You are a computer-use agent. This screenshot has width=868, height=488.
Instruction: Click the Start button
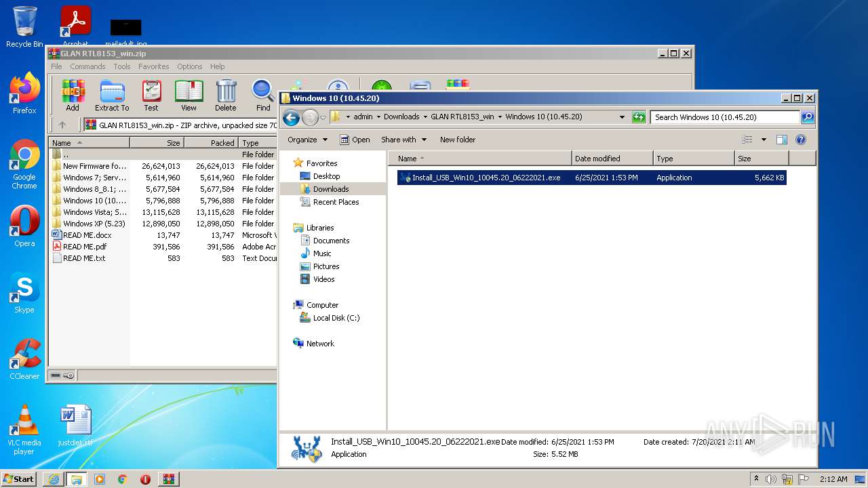(x=19, y=479)
